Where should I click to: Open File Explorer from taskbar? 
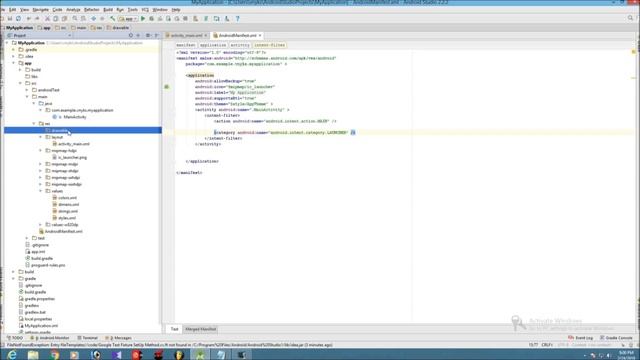33,355
